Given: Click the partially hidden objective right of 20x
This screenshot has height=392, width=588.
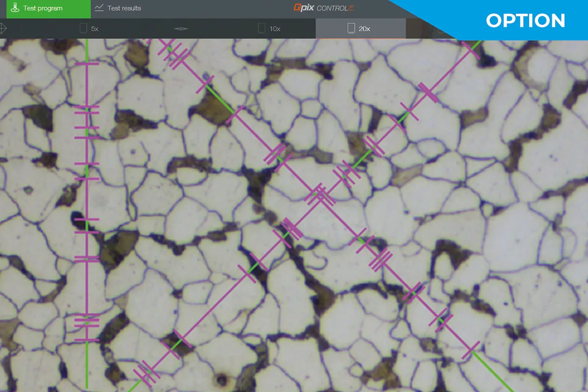Looking at the screenshot, I should (440, 30).
